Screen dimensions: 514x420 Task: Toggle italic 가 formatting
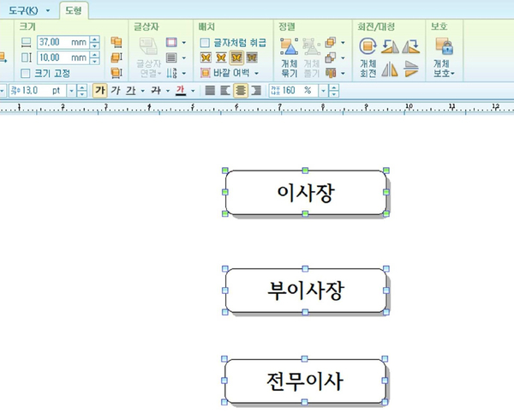coord(116,90)
